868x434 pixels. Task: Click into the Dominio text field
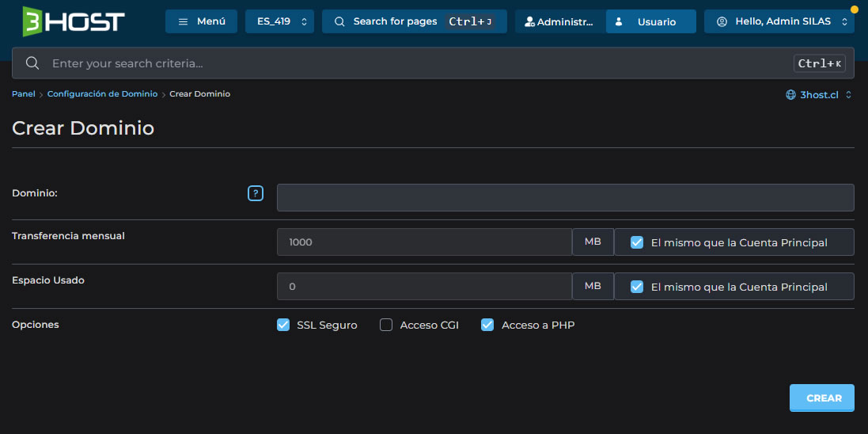(565, 198)
